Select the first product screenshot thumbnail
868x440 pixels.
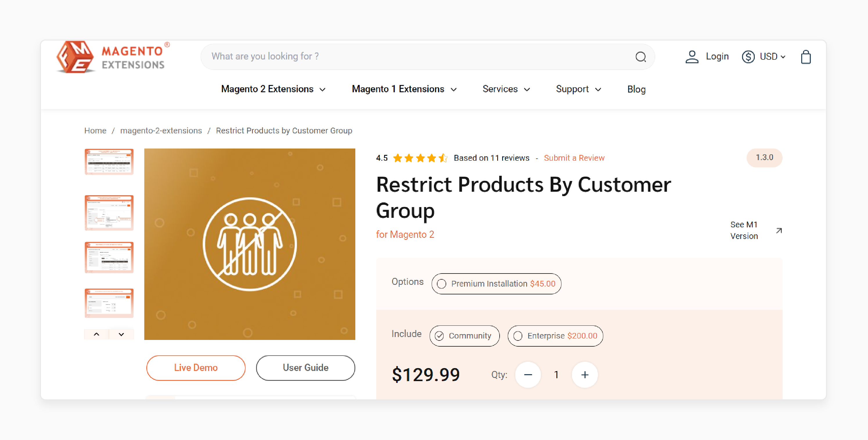pos(109,162)
